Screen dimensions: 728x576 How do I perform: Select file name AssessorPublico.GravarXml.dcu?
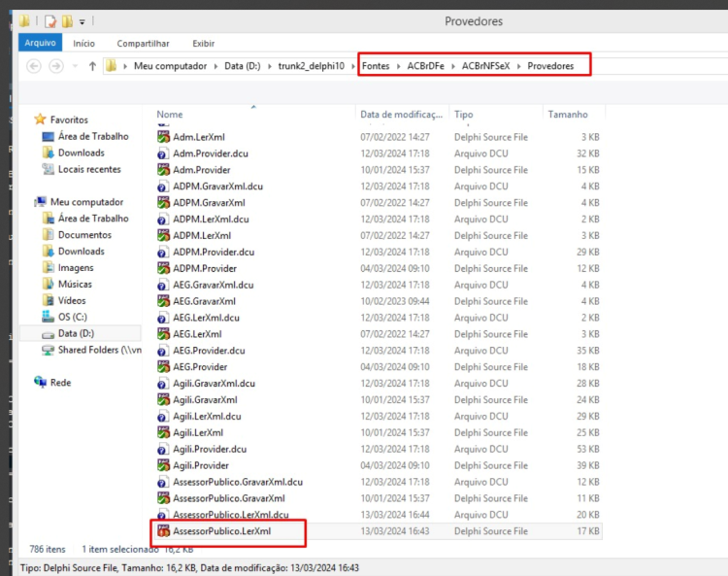click(x=238, y=482)
